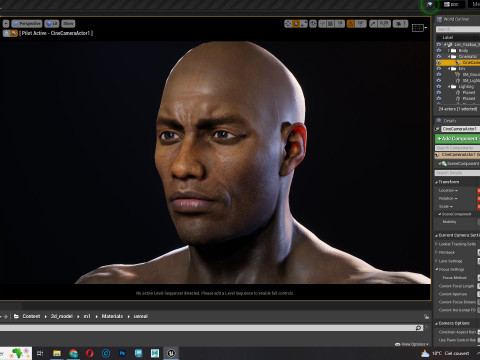This screenshot has height=360, width=480.
Task: Toggle world/local coordinate system icon
Action: tap(313, 24)
